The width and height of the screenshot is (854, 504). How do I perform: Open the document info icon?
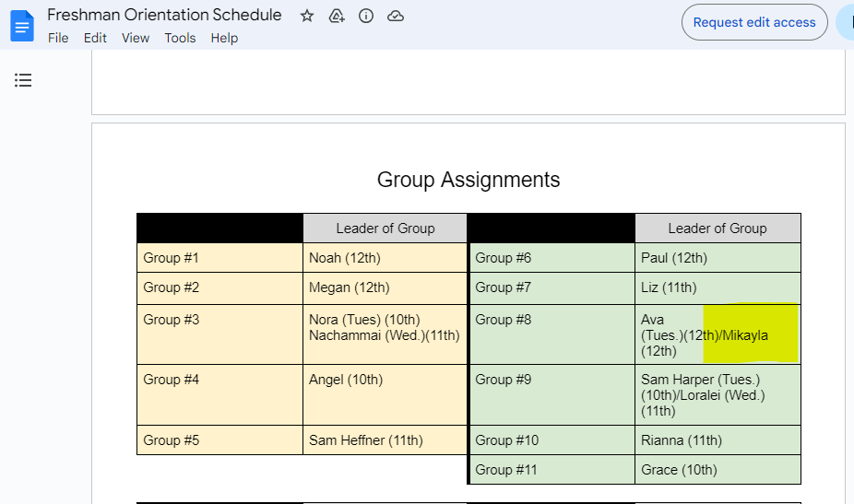366,16
